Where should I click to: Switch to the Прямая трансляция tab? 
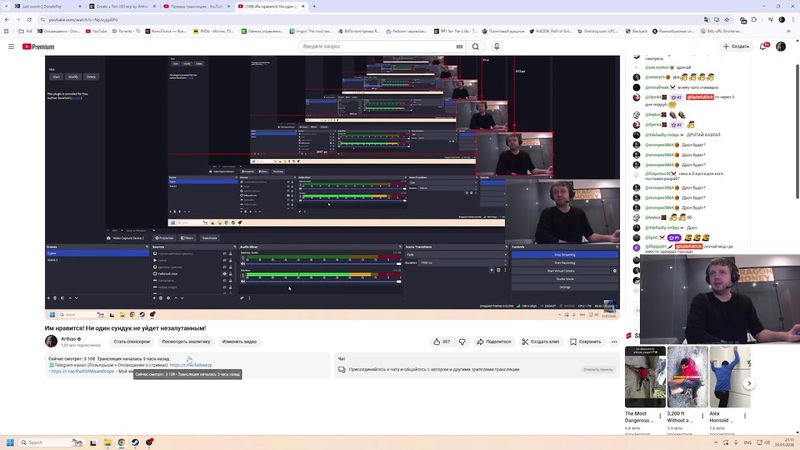(198, 6)
